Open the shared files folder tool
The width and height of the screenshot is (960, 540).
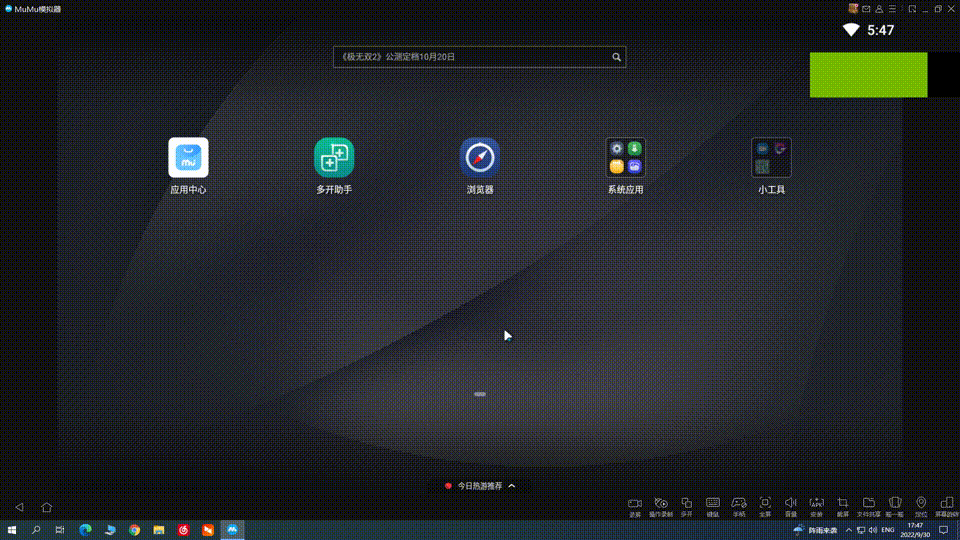click(x=869, y=506)
